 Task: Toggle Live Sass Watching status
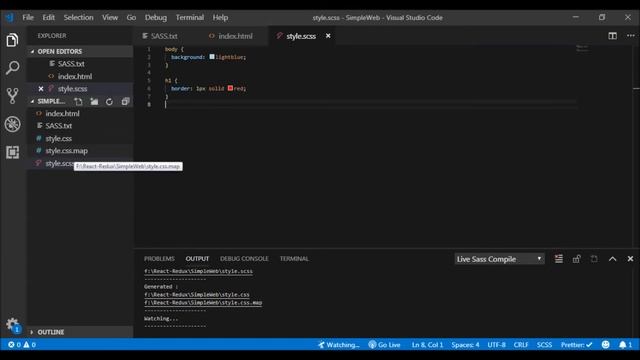[339, 344]
